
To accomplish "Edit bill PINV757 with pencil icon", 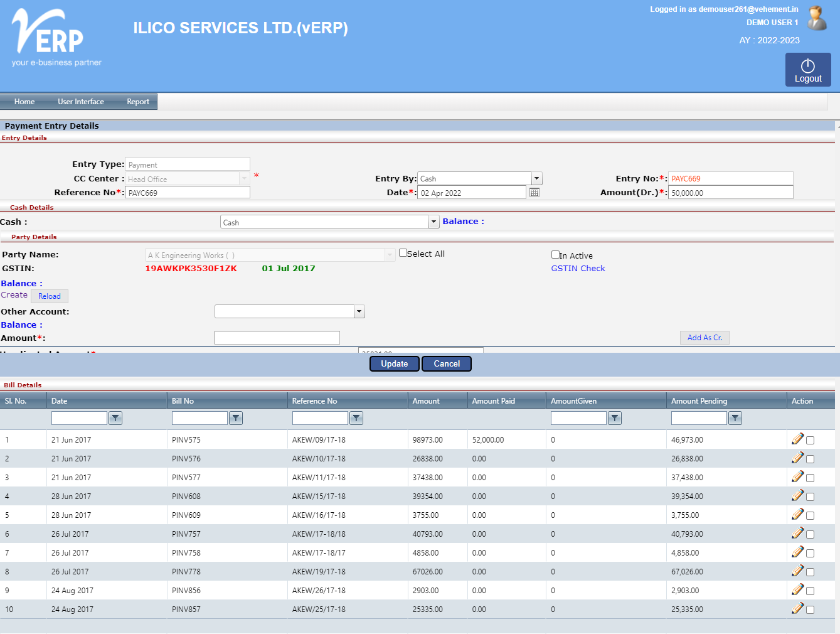I will point(797,533).
